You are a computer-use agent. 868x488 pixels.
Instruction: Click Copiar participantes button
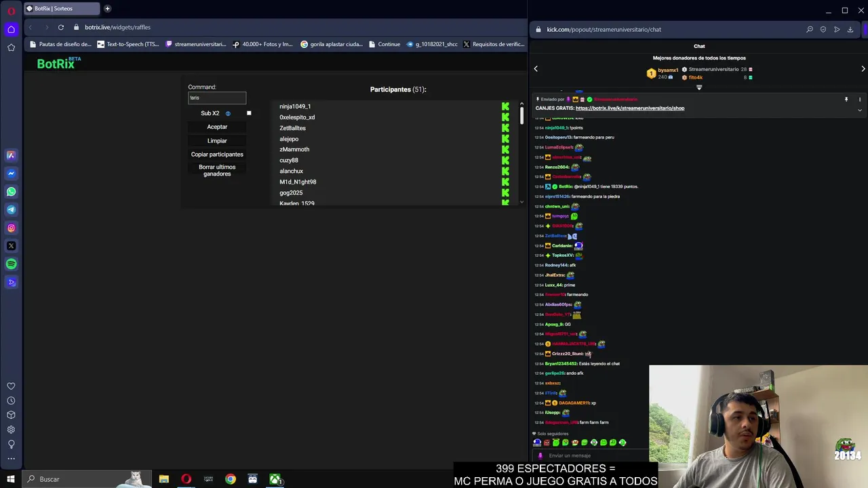point(217,154)
